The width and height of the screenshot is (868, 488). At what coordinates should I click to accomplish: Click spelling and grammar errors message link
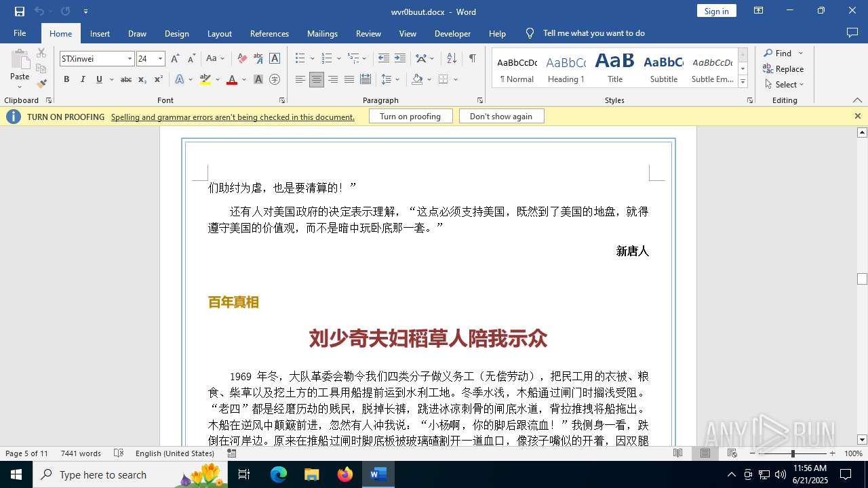tap(233, 117)
